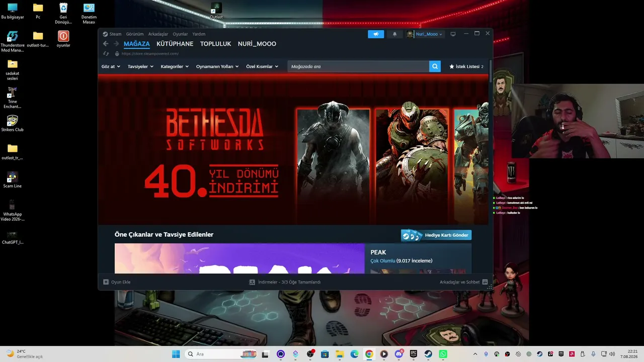Click the magnifier store search button
Viewport: 644px width, 362px height.
point(435,66)
